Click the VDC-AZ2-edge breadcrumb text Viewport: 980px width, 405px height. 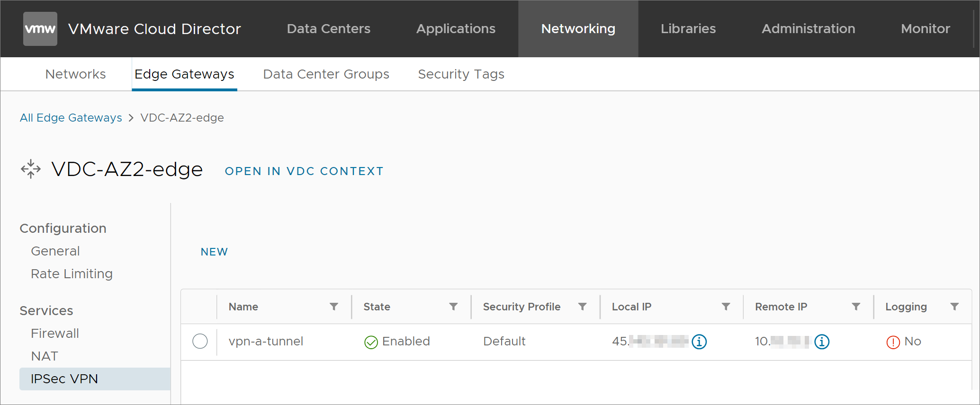click(x=182, y=118)
